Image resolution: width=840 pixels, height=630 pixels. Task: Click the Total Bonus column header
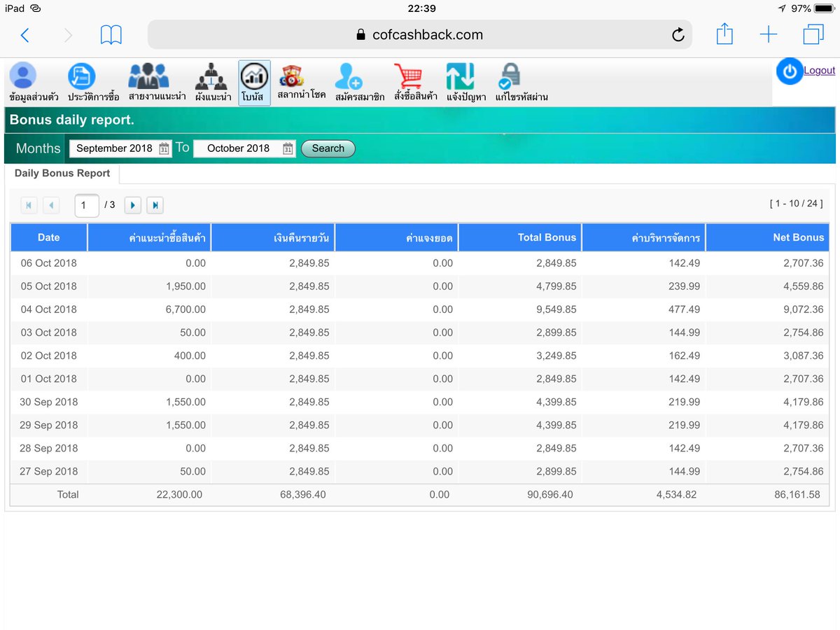(520, 237)
